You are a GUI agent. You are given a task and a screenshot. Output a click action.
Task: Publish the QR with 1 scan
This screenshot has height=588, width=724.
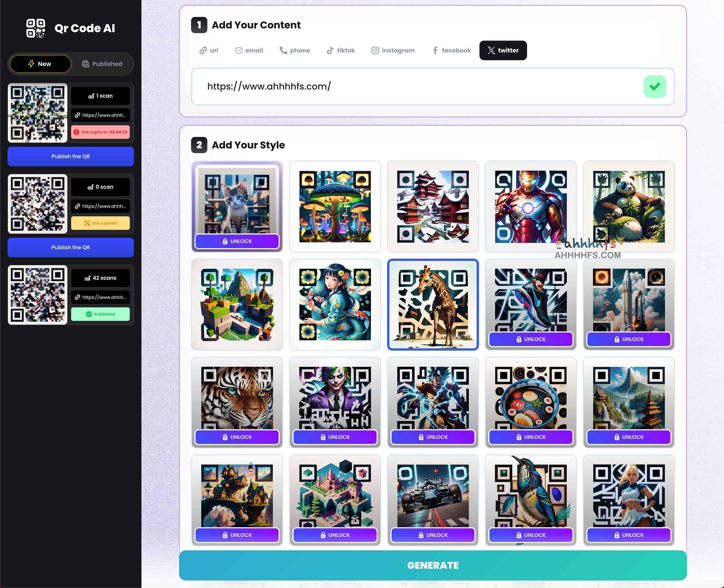(x=70, y=156)
